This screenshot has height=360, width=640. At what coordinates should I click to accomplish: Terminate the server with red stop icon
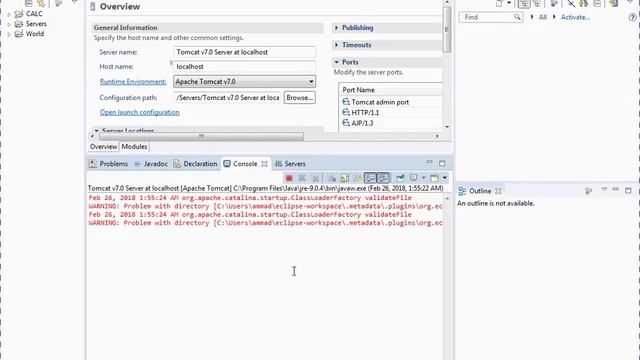289,178
